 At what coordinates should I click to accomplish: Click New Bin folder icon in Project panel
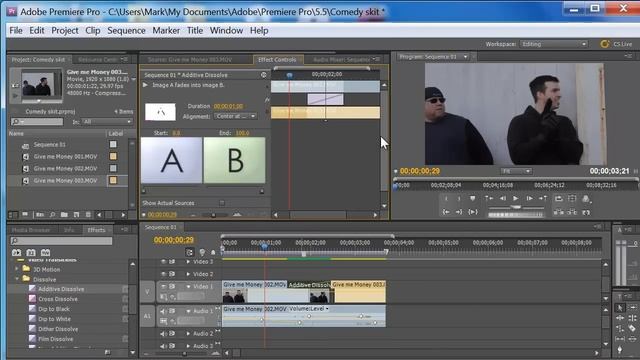[x=64, y=214]
